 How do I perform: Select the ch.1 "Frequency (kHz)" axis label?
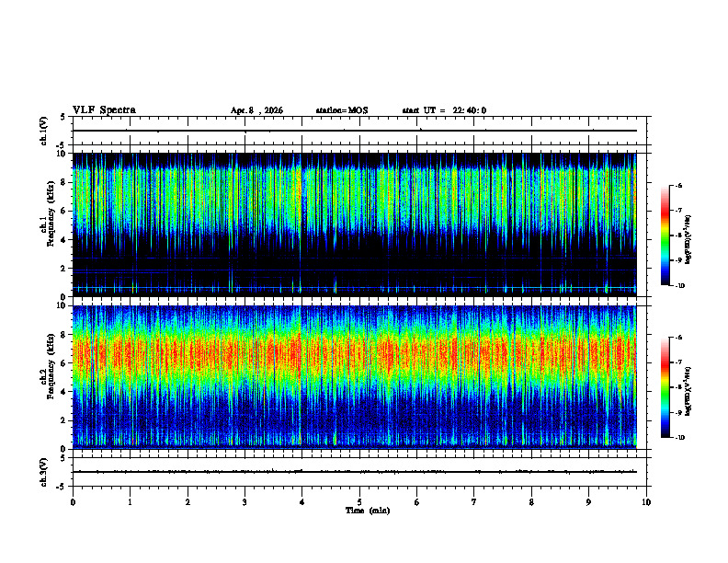point(51,213)
